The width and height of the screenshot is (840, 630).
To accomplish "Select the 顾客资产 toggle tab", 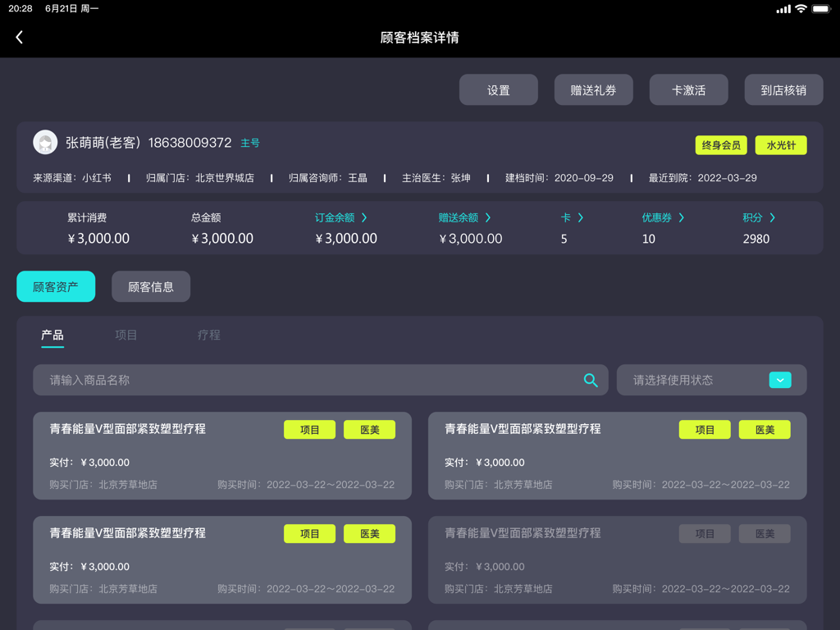I will point(55,286).
